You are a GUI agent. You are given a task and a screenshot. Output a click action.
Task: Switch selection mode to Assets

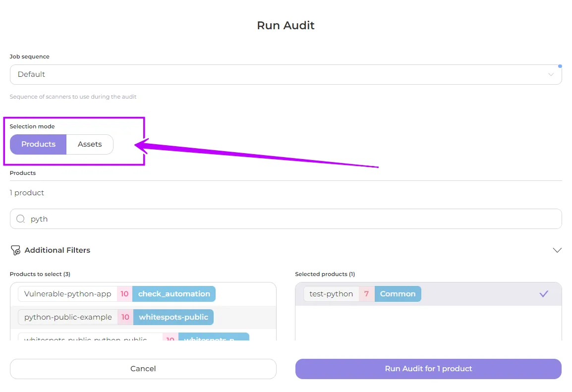coord(90,144)
